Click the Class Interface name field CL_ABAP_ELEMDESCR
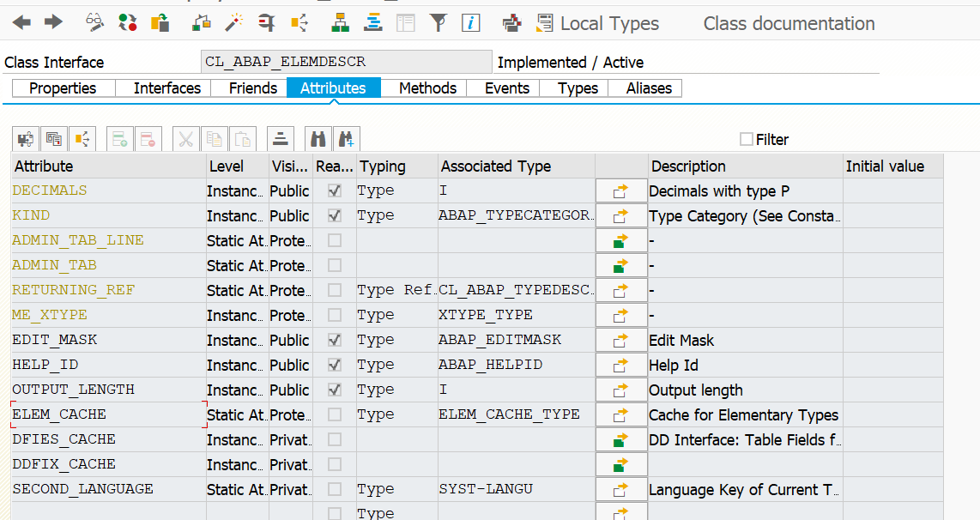 coord(346,62)
